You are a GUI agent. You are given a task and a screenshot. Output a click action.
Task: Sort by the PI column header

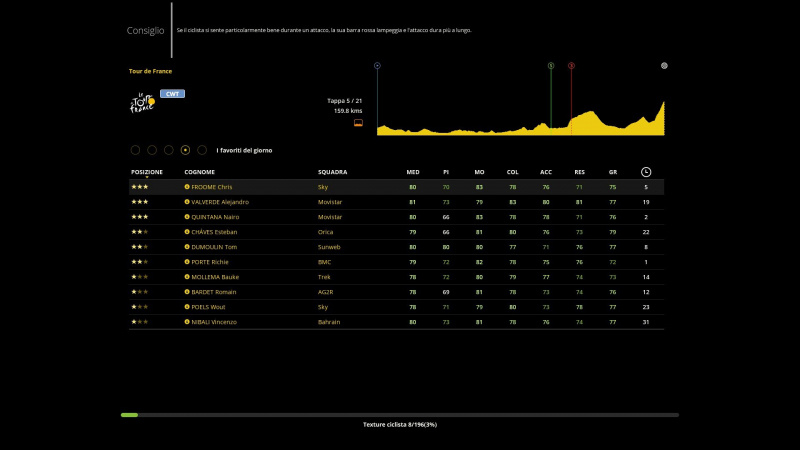click(x=446, y=172)
